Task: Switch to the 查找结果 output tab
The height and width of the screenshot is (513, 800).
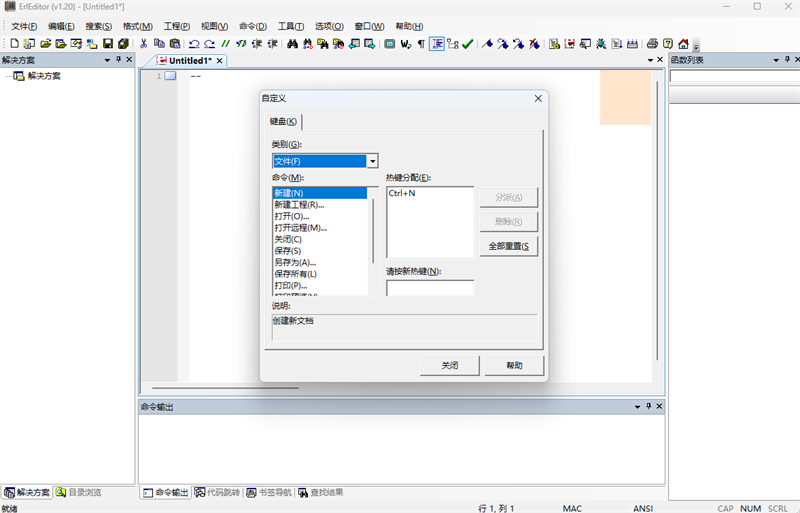Action: [321, 493]
